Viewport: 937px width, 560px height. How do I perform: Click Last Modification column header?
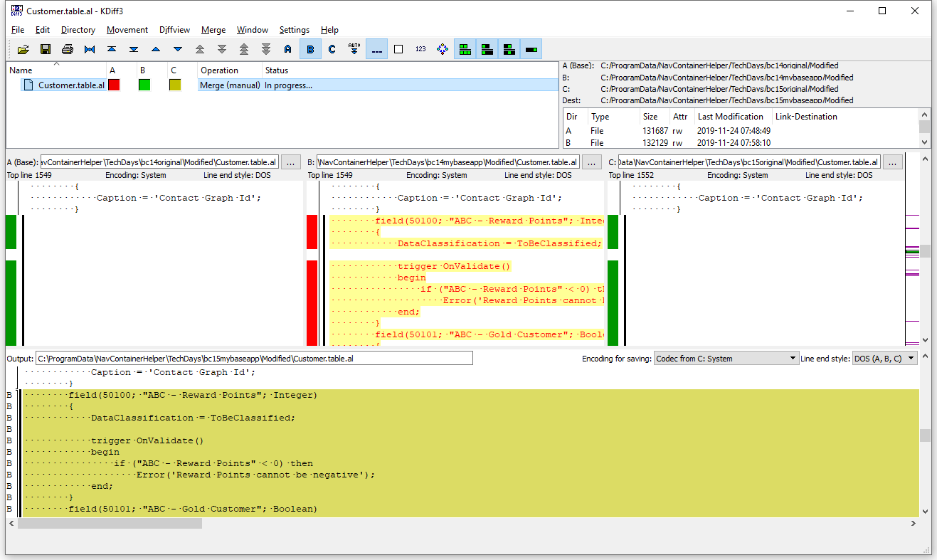734,117
